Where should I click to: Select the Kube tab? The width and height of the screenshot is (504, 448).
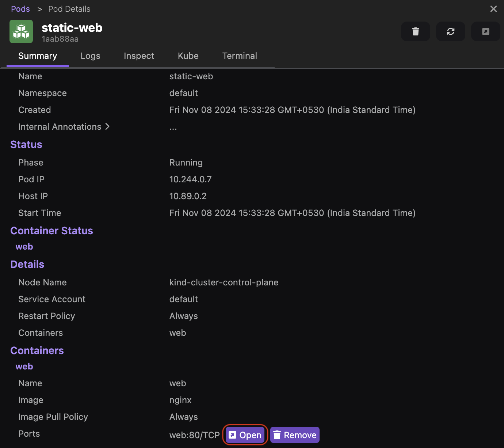[x=188, y=56]
